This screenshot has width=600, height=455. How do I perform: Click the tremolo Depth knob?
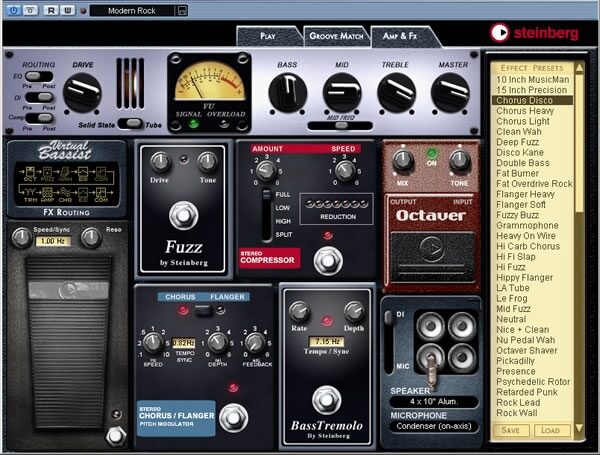[354, 311]
